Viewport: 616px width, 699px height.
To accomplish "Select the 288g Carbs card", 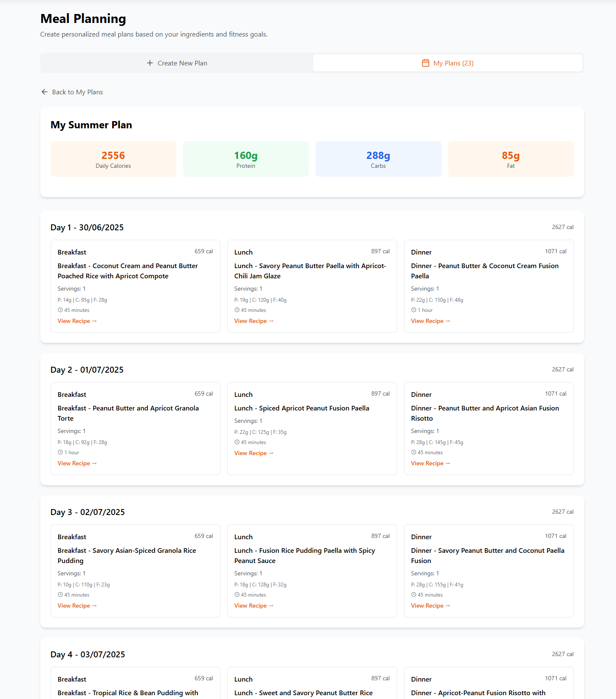I will click(379, 159).
